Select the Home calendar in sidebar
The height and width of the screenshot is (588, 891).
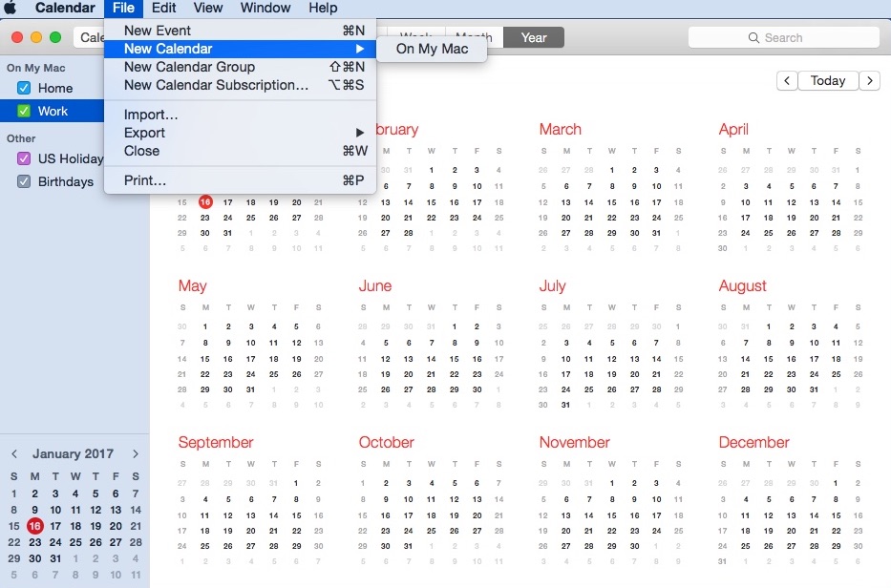pos(55,88)
